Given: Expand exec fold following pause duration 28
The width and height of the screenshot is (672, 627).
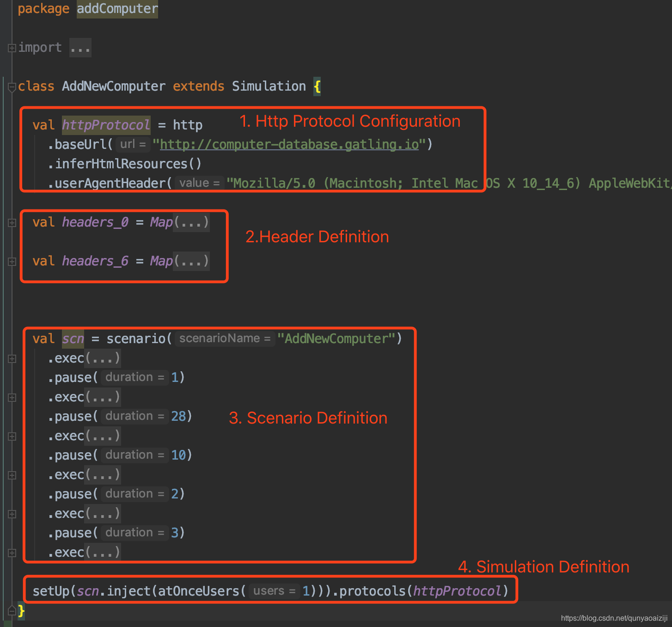Looking at the screenshot, I should pyautogui.click(x=12, y=436).
